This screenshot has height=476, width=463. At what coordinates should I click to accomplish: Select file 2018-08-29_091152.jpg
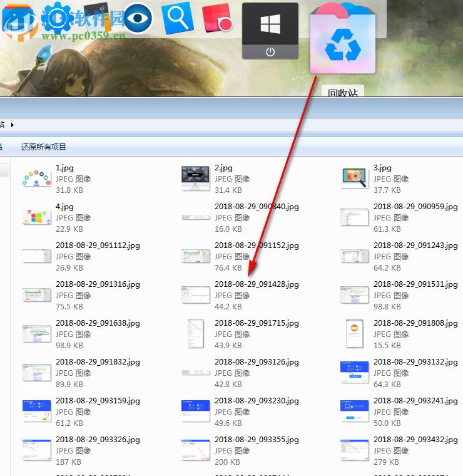tap(240, 256)
